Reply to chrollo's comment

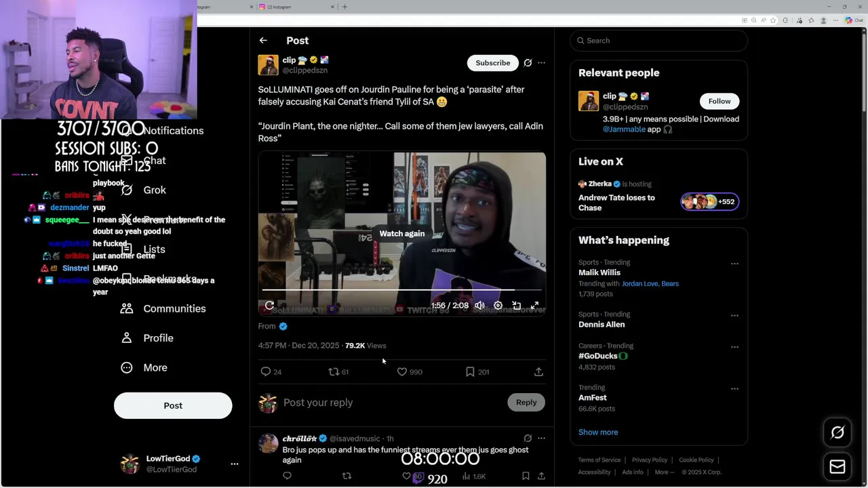[288, 476]
